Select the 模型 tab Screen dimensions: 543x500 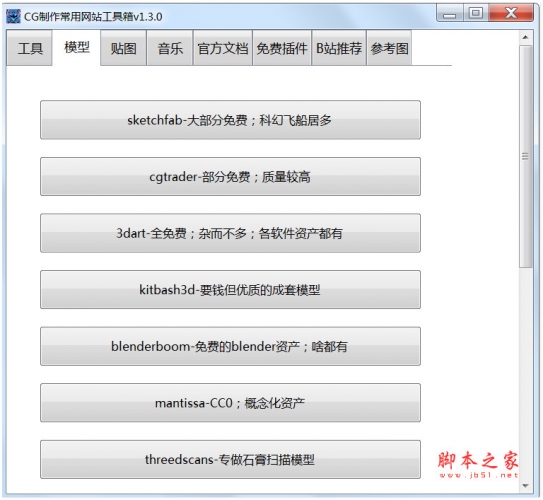click(x=77, y=47)
